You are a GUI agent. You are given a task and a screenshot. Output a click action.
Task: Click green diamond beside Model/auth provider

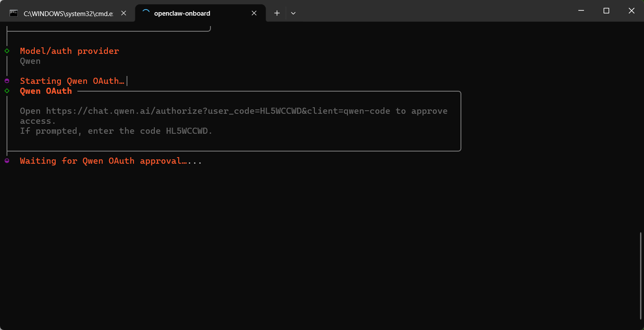pyautogui.click(x=7, y=51)
